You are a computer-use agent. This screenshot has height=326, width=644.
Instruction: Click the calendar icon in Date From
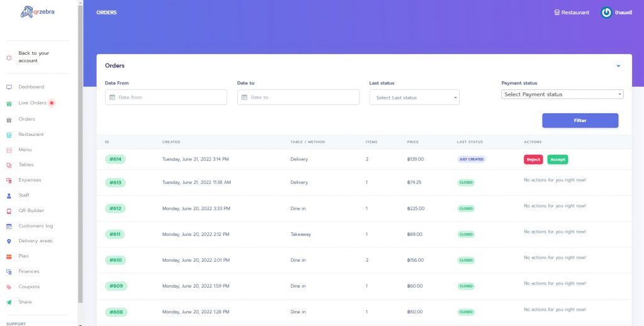pos(112,98)
